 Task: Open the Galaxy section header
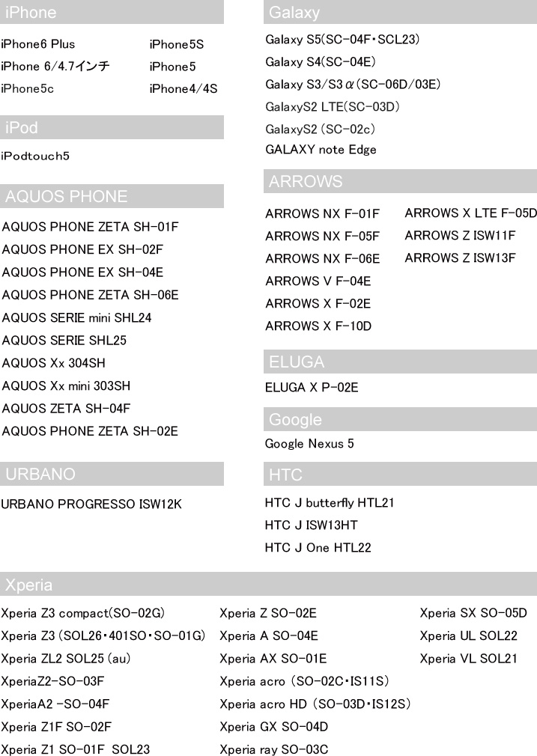(400, 13)
